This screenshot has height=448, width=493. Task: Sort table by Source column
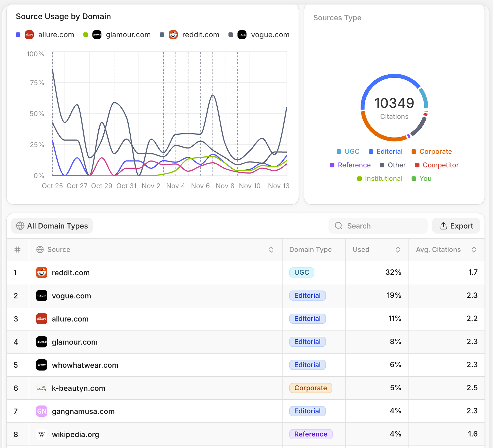pos(271,250)
